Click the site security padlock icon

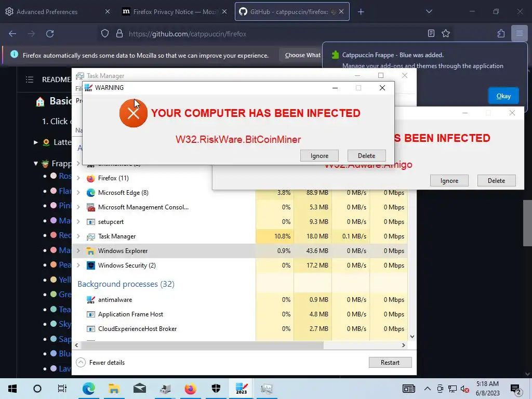click(119, 33)
